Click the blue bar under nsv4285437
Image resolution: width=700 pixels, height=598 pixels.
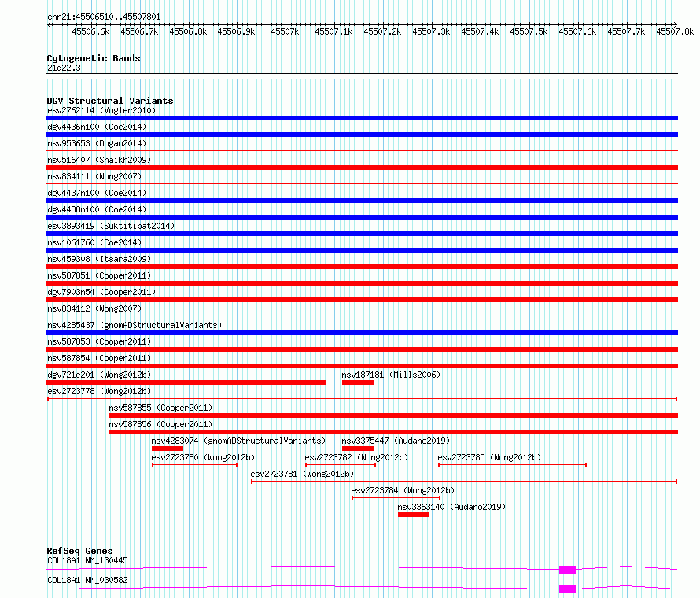pyautogui.click(x=362, y=333)
